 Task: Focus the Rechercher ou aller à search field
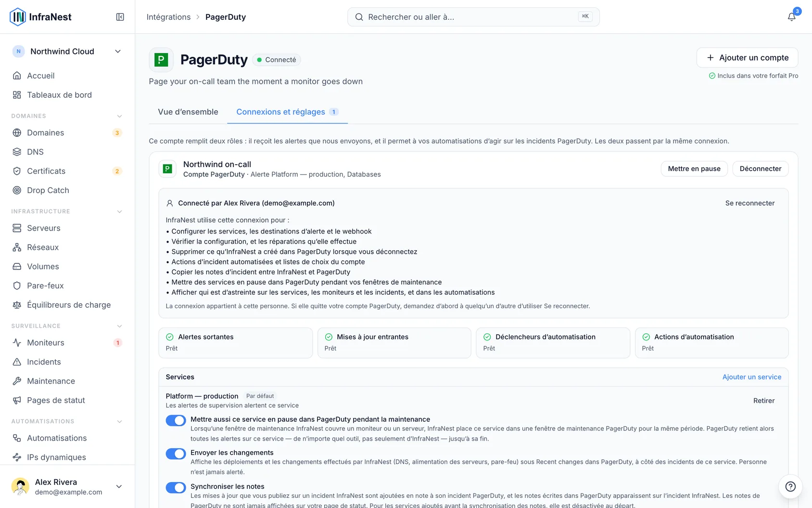pyautogui.click(x=473, y=17)
